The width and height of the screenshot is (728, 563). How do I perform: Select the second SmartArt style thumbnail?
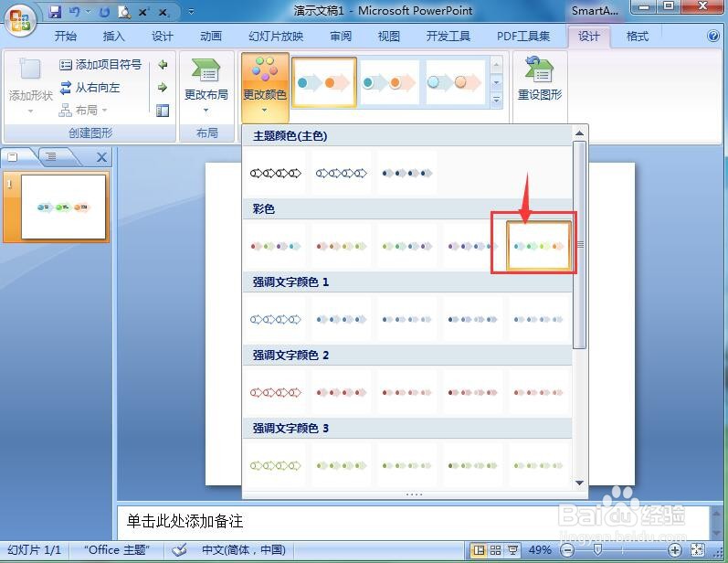tap(389, 82)
